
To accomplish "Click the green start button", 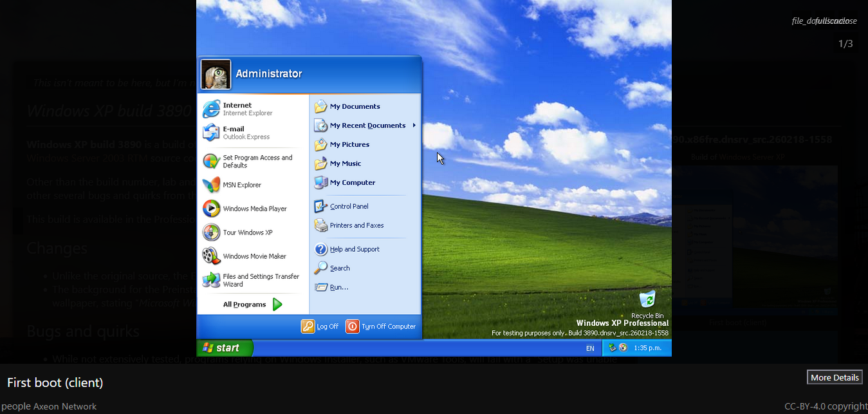I will [x=225, y=348].
